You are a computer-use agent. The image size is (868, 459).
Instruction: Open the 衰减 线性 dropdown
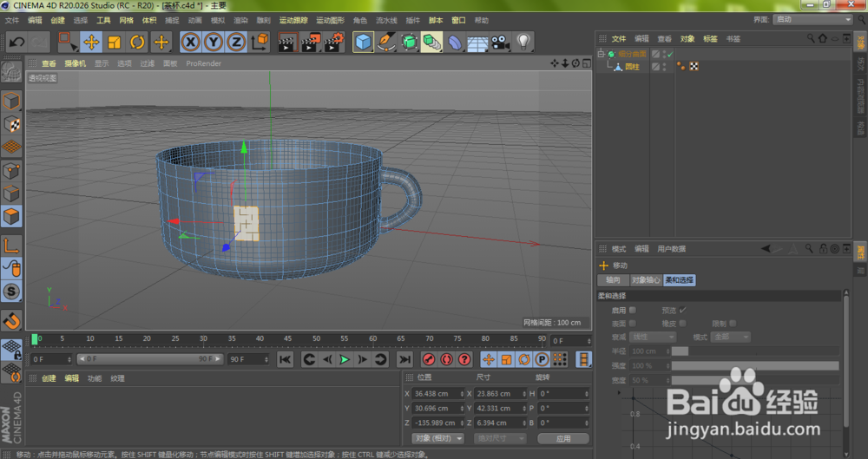(x=653, y=337)
